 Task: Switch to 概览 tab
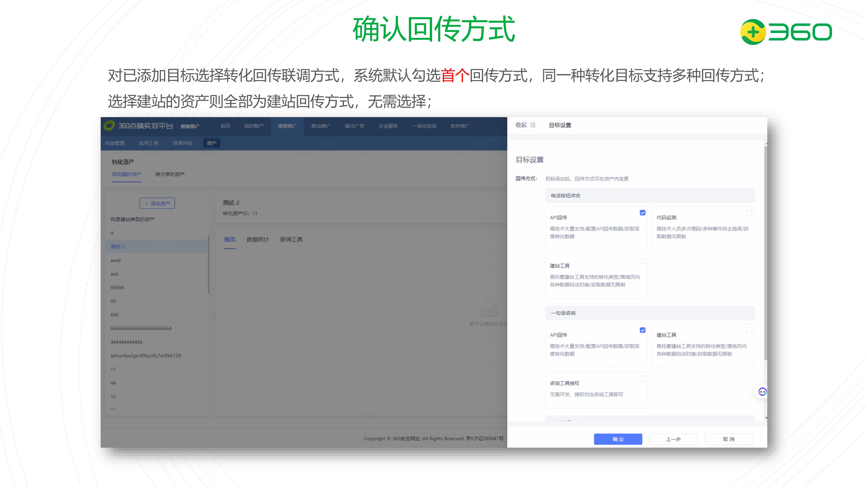230,239
